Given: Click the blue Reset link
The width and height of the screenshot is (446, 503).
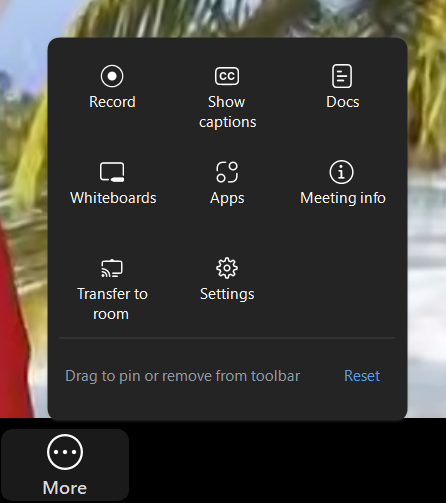Looking at the screenshot, I should point(362,376).
